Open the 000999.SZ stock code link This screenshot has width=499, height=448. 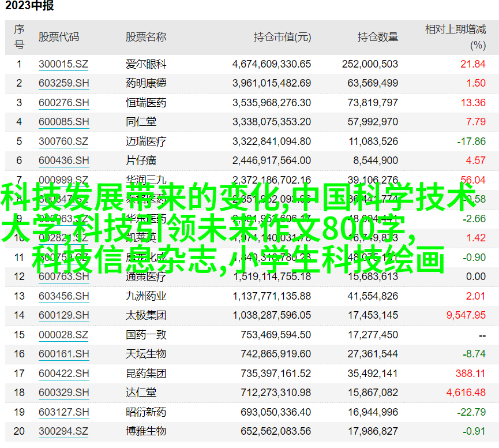click(63, 180)
